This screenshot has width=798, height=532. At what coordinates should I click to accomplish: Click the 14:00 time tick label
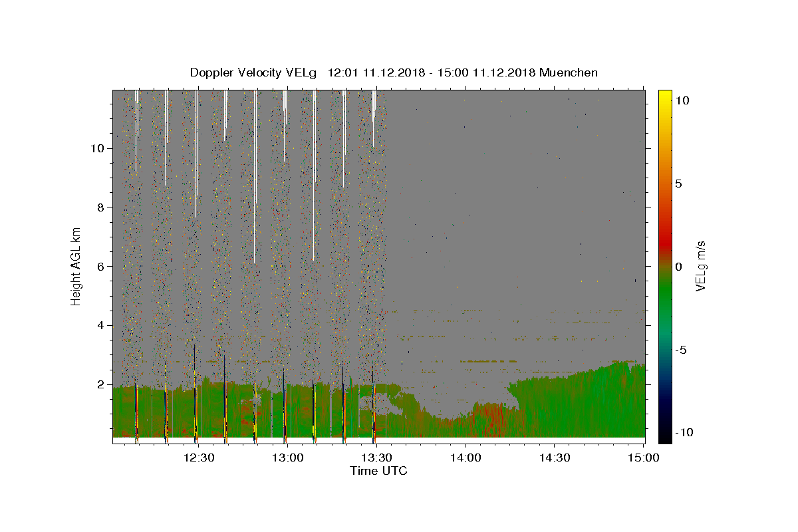coord(465,458)
